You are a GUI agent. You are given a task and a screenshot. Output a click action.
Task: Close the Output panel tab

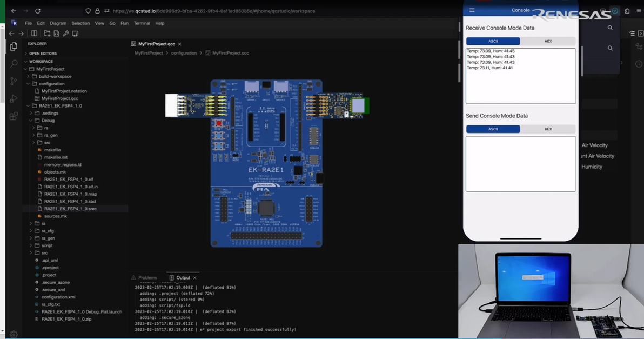pos(194,278)
